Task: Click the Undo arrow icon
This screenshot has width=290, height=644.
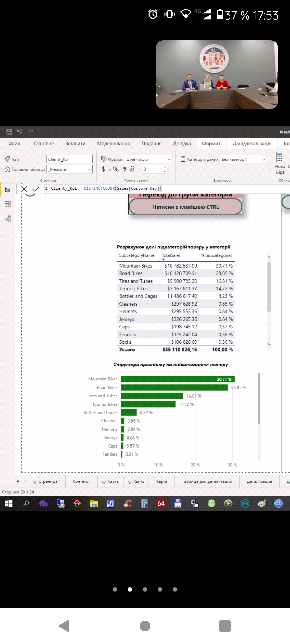Action: point(20,132)
